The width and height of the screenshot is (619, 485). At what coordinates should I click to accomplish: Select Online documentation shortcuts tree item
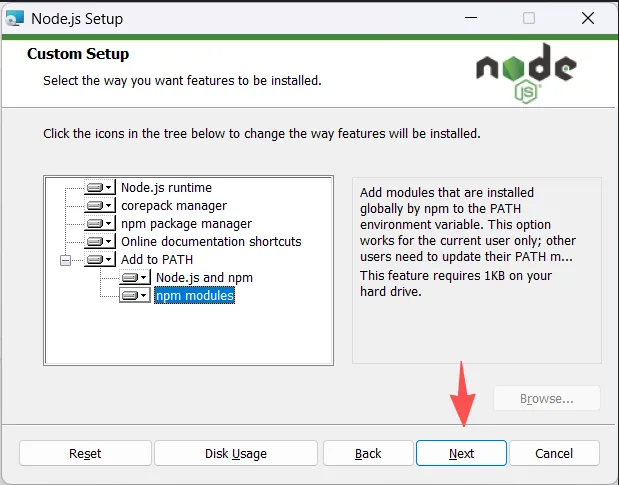(211, 242)
